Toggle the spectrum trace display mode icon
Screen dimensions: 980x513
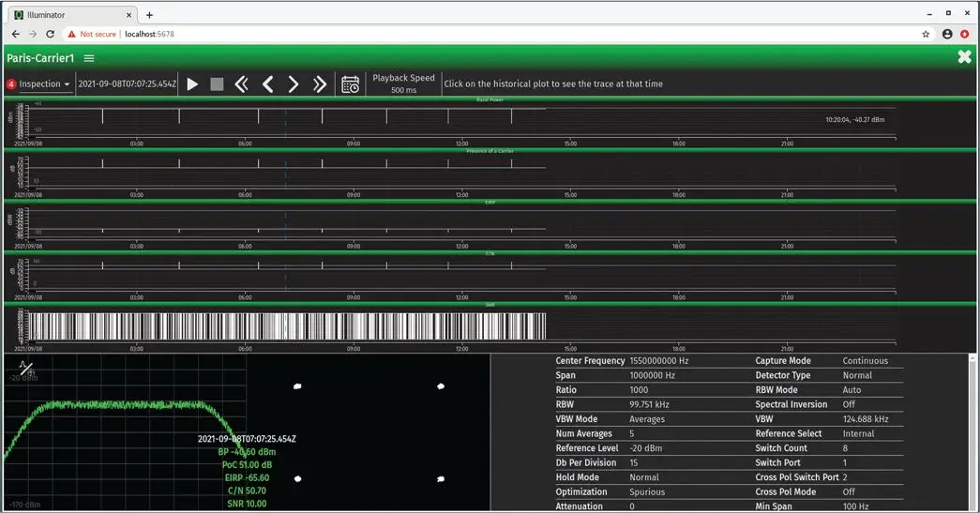tap(26, 369)
